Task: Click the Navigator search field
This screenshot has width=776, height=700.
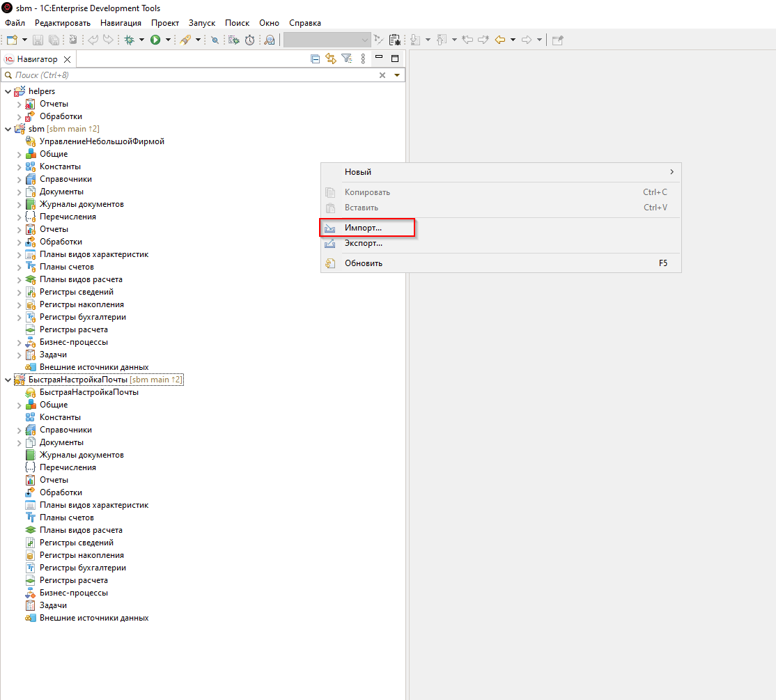Action: click(x=188, y=75)
